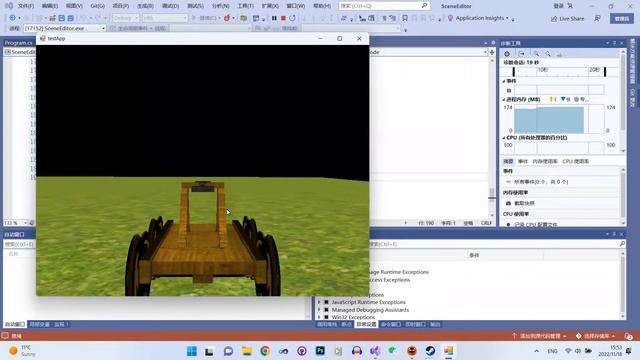Toggle the JavaScript Runtime Exceptions checkbox

[x=327, y=302]
